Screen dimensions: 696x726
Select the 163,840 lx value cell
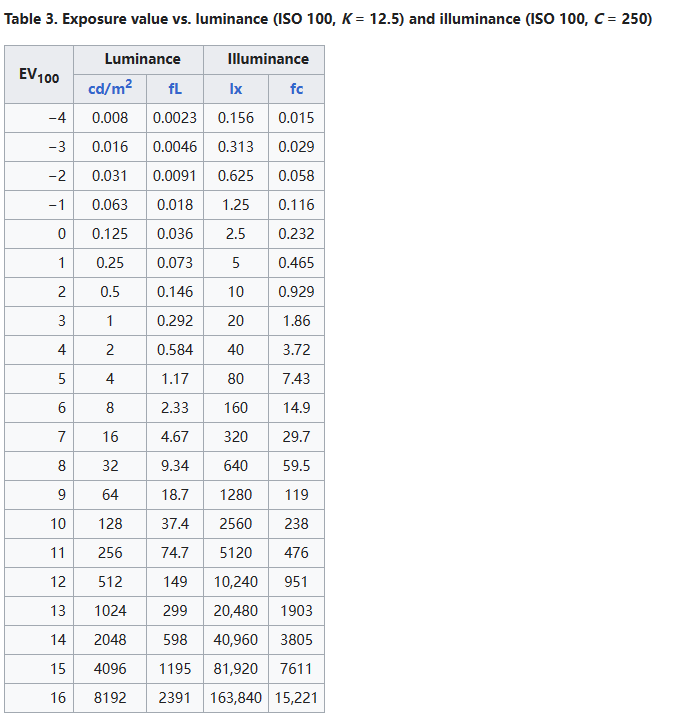236,698
